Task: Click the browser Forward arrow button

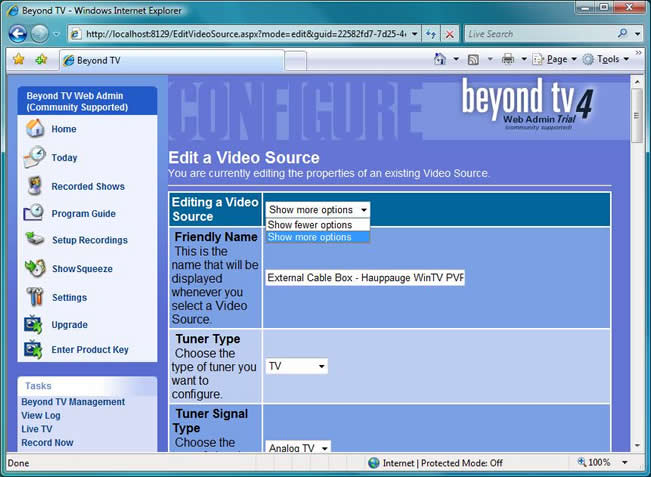Action: click(x=39, y=34)
